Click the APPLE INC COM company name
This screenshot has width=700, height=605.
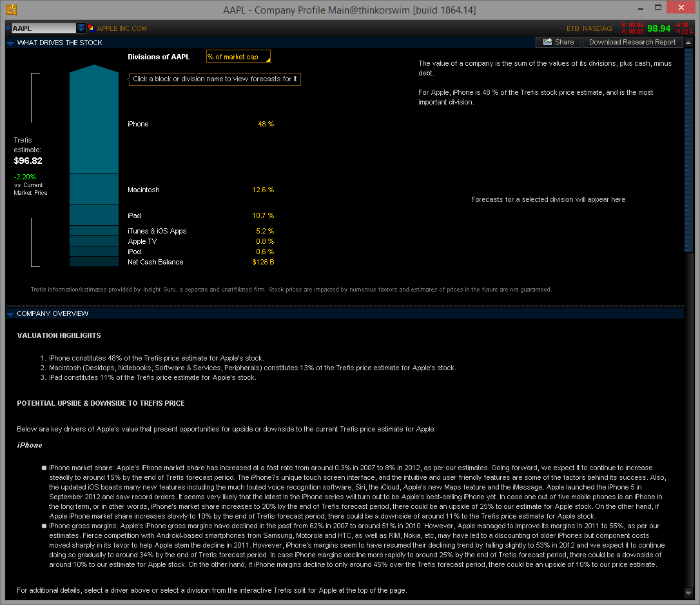[x=122, y=28]
